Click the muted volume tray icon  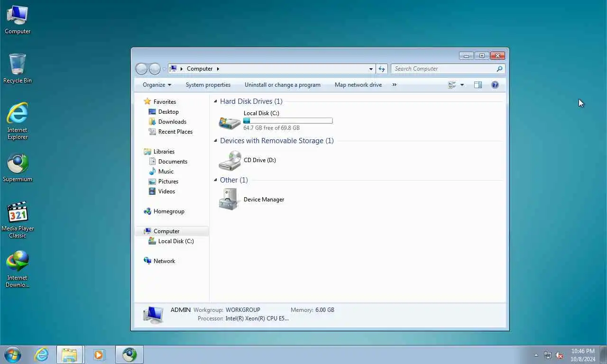pos(559,355)
